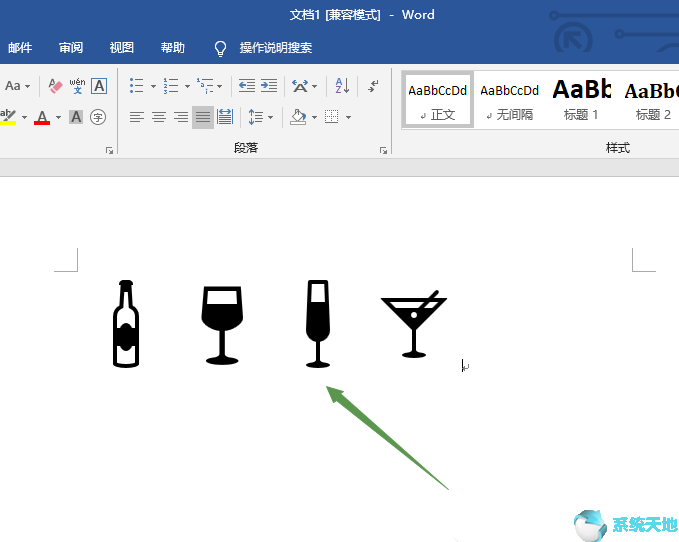Click the Character Border icon
Image resolution: width=679 pixels, height=542 pixels.
point(99,86)
